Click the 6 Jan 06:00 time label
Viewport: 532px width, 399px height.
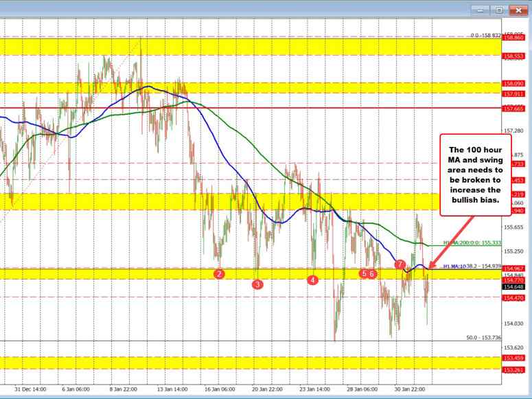[76, 389]
